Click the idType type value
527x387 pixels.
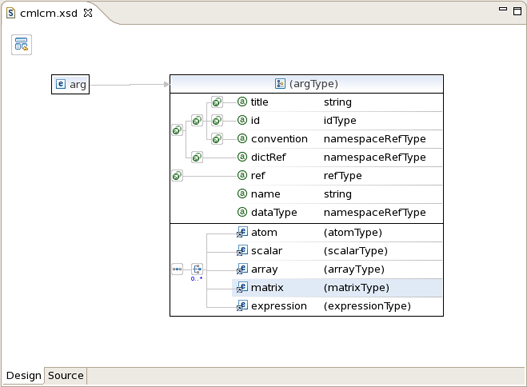[x=340, y=120]
